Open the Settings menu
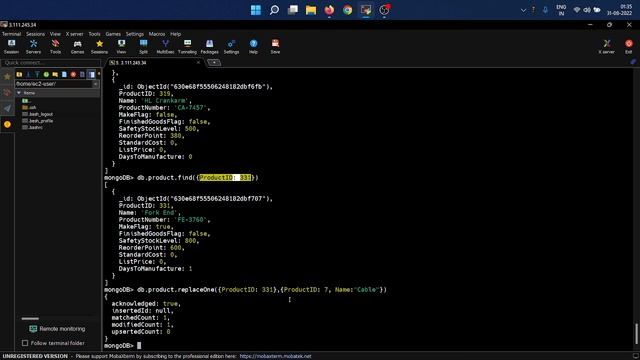Image resolution: width=640 pixels, height=360 pixels. (x=135, y=34)
